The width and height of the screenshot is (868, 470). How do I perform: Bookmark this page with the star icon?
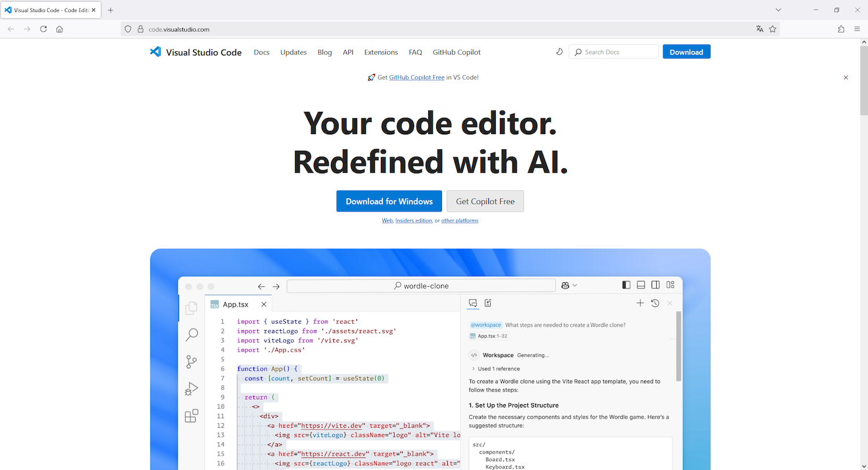click(773, 29)
